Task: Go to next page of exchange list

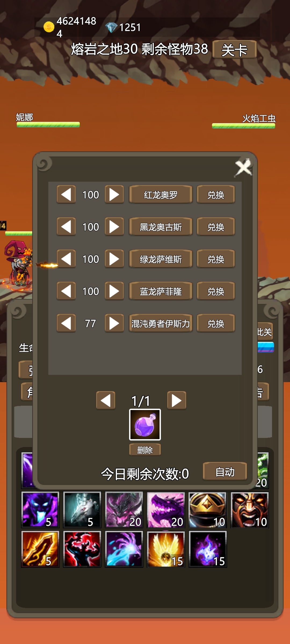Action: [x=177, y=400]
